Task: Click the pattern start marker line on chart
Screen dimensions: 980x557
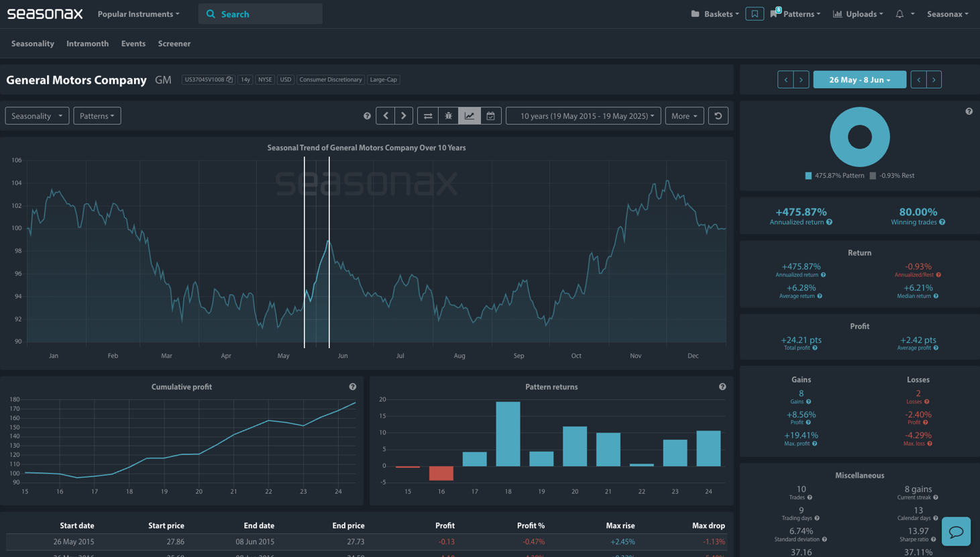Action: 305,252
